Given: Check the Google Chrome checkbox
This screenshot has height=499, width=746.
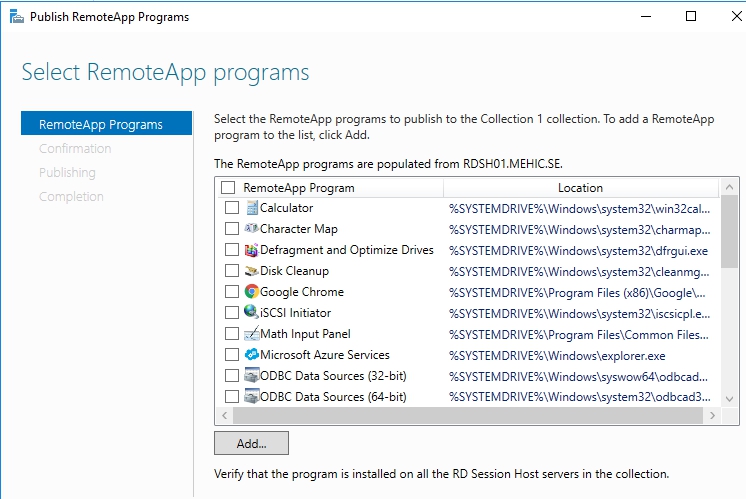Looking at the screenshot, I should pyautogui.click(x=232, y=292).
